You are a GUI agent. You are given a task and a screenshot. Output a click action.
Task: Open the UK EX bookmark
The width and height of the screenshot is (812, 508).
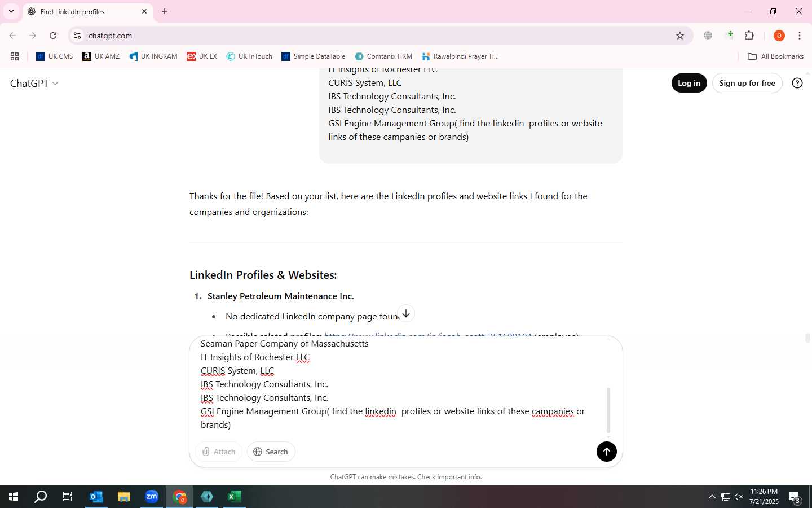pos(202,56)
